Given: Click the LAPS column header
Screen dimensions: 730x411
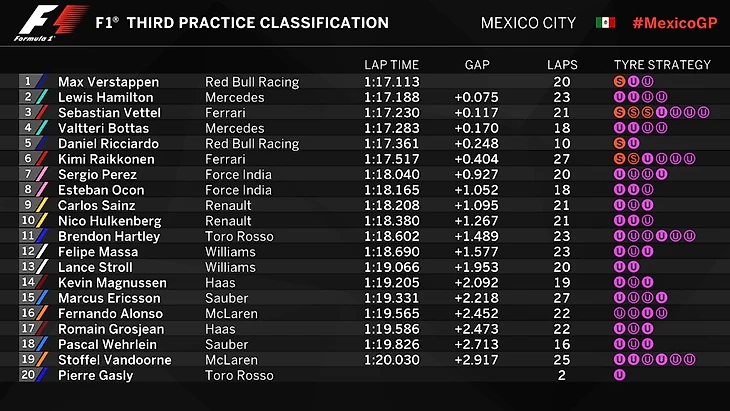Looking at the screenshot, I should (562, 64).
